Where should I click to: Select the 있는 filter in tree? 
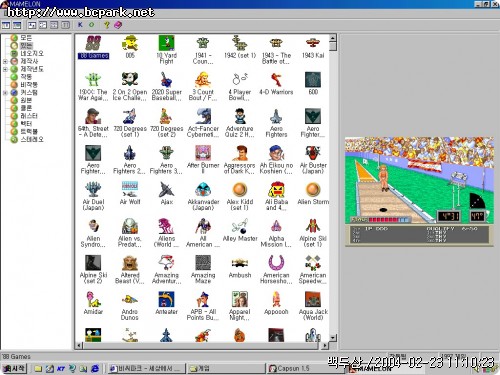26,45
